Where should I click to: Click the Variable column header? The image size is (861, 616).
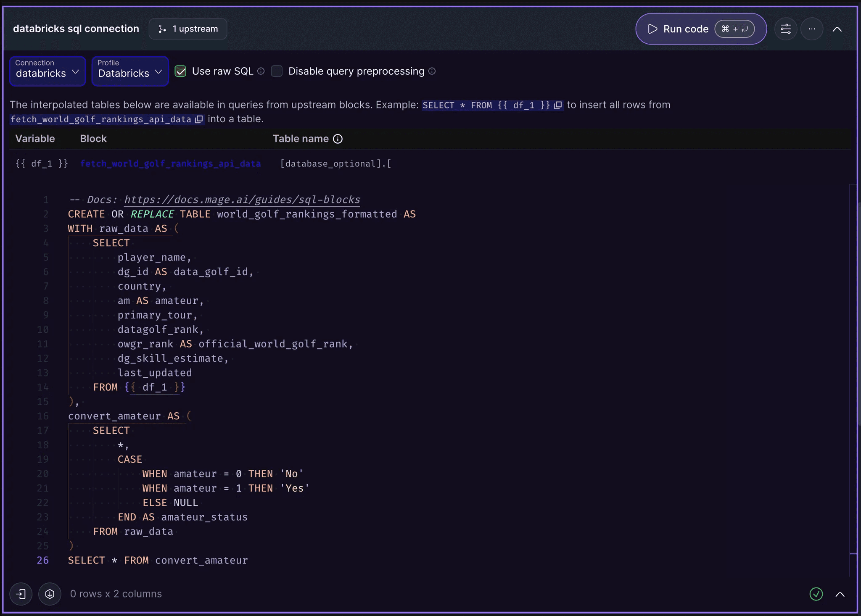tap(35, 139)
